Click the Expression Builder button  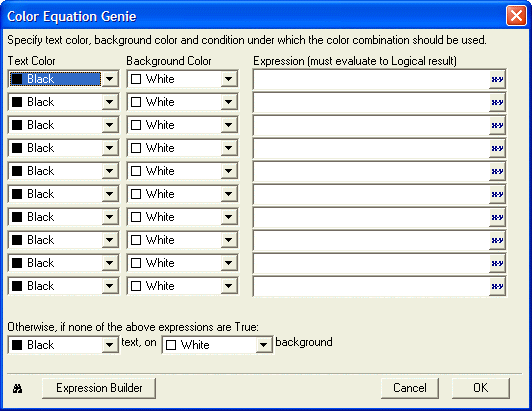99,388
